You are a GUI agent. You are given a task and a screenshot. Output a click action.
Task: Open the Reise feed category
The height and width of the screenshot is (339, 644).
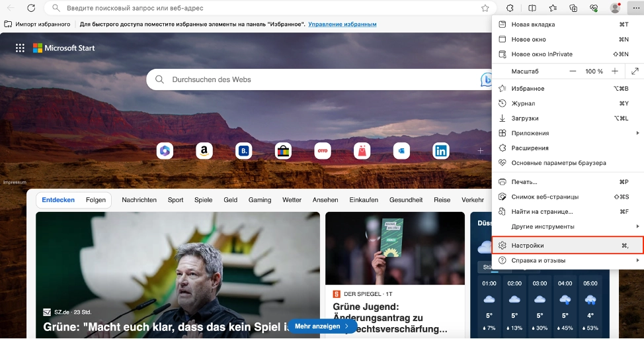click(x=442, y=200)
